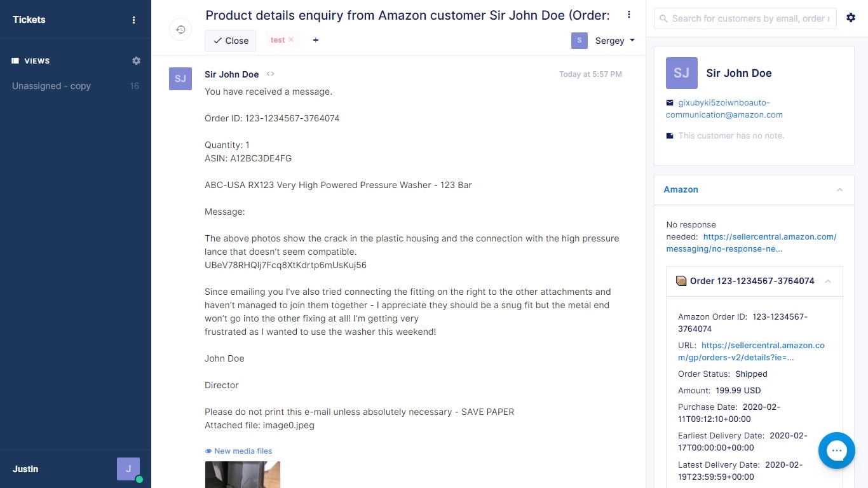Open the views settings gear in sidebar
868x488 pixels.
tap(137, 61)
